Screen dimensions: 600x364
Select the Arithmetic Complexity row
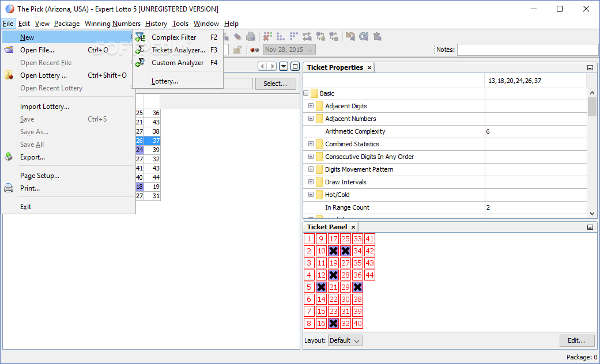[444, 131]
